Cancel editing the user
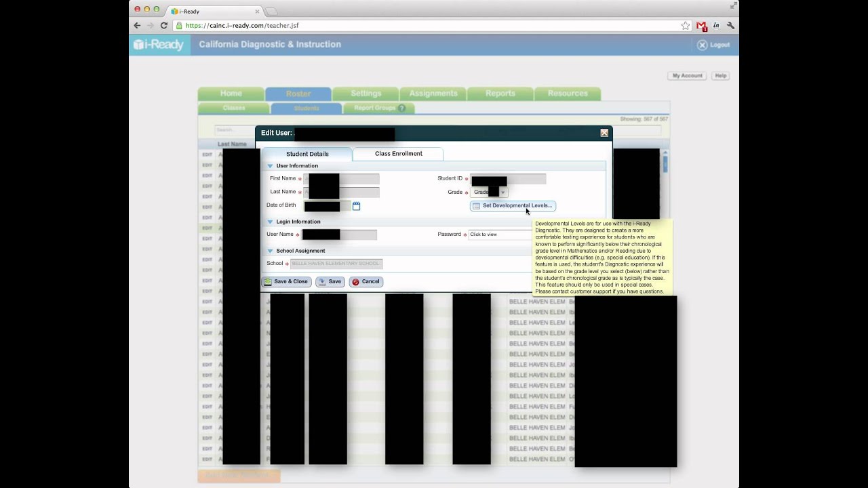 pyautogui.click(x=366, y=281)
